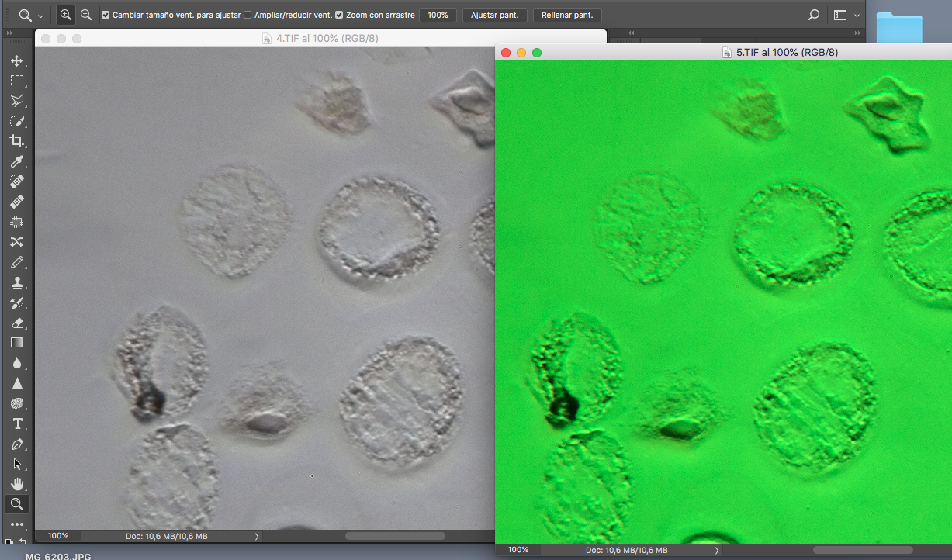Select the Pen tool
Screen dimensions: 952x560
pyautogui.click(x=17, y=444)
